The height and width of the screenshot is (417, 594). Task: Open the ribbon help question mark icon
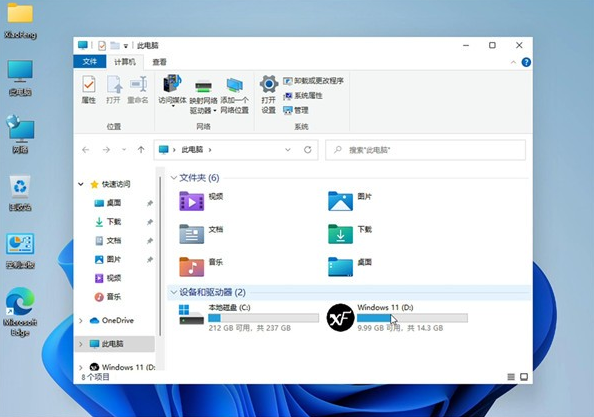click(526, 62)
